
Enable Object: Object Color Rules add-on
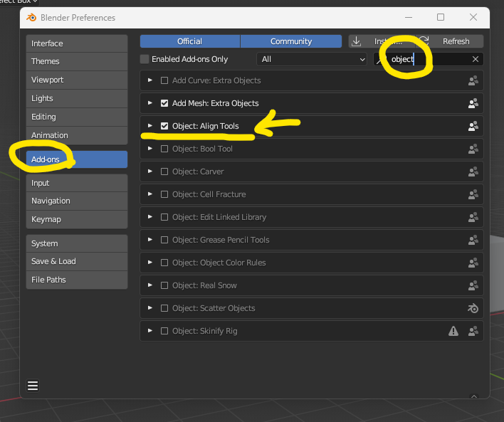[x=164, y=263]
